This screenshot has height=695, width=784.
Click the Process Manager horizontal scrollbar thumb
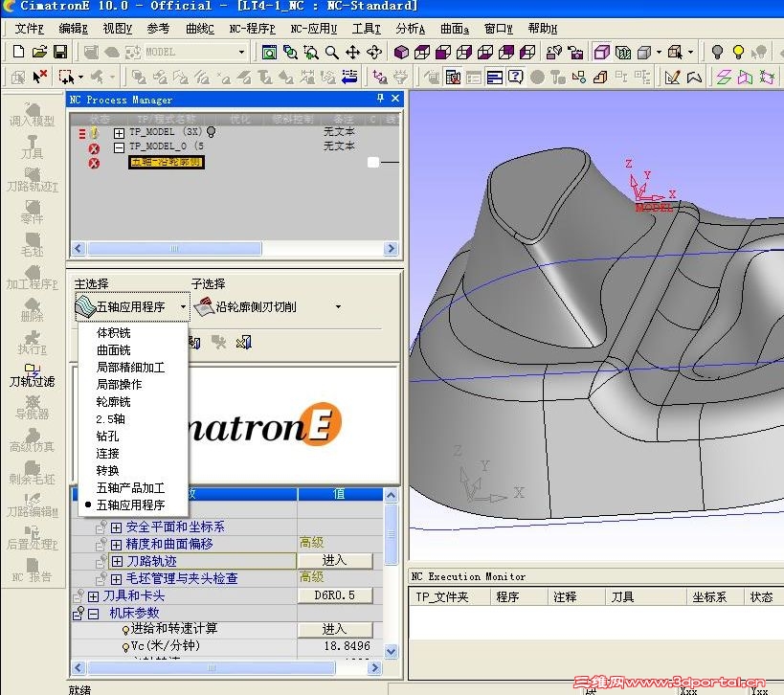[x=173, y=249]
